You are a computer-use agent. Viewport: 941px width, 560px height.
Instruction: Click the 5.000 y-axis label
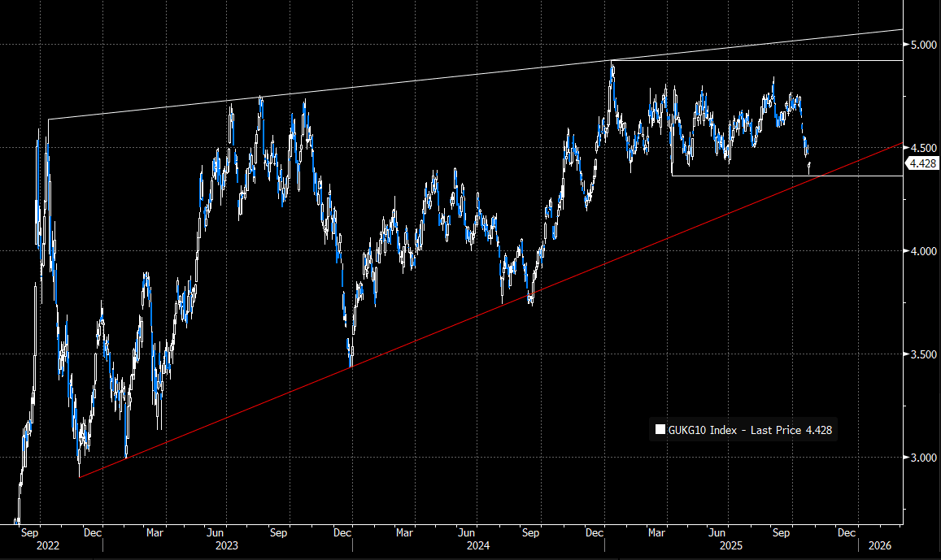(x=924, y=45)
